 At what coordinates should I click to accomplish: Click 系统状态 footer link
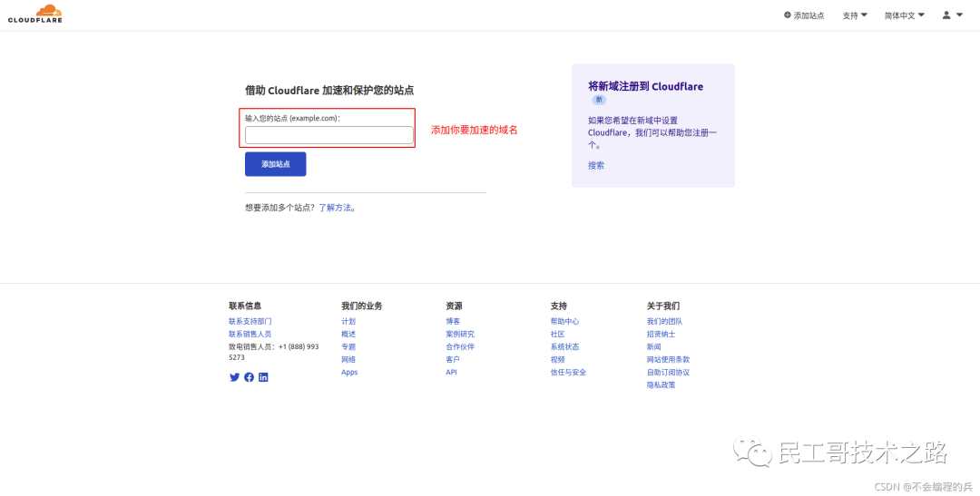[564, 346]
